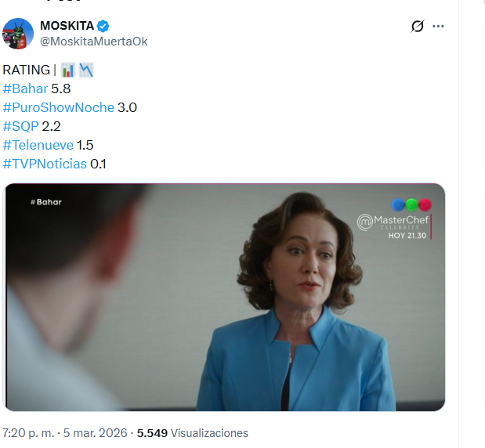Open the three-dot more options menu

pos(438,26)
